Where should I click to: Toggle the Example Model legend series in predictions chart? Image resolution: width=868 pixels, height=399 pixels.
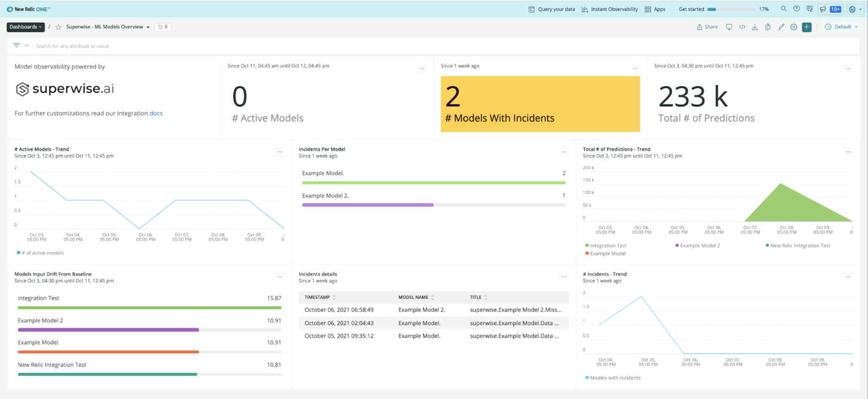click(x=605, y=254)
